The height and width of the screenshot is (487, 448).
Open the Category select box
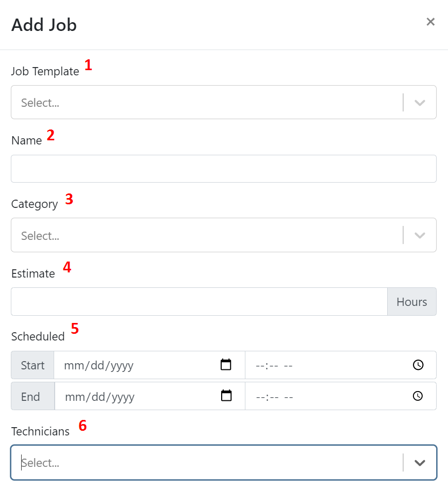coord(224,235)
